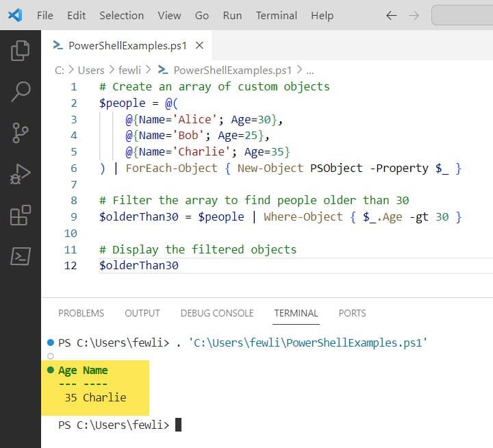Click the hollow gray terminal decoration circle

[x=50, y=356]
